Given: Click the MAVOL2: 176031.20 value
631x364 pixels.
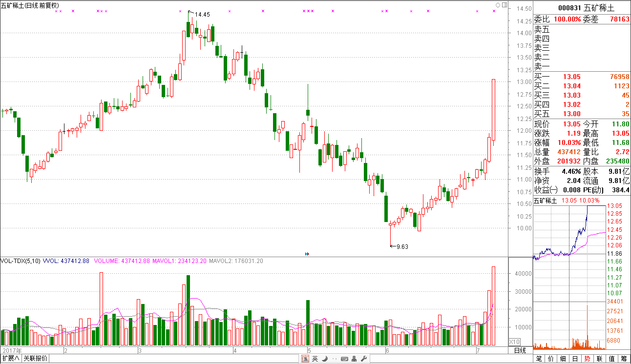Looking at the screenshot, I should (x=236, y=261).
